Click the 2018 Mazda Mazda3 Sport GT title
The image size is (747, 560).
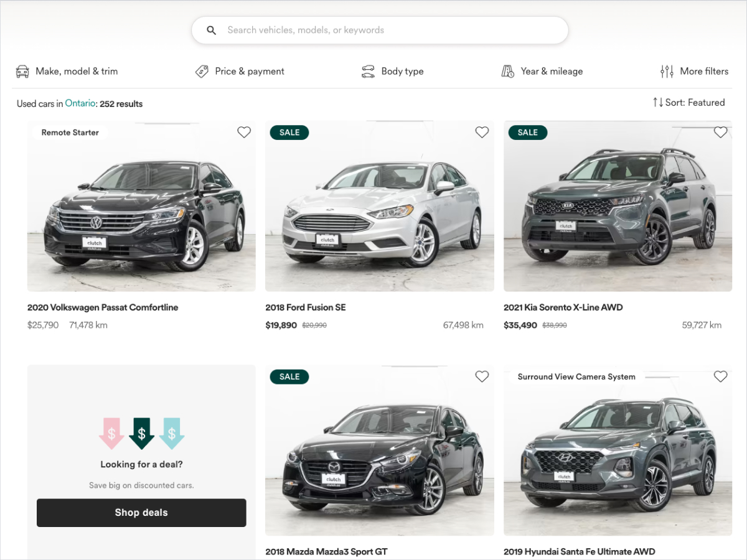(x=327, y=552)
